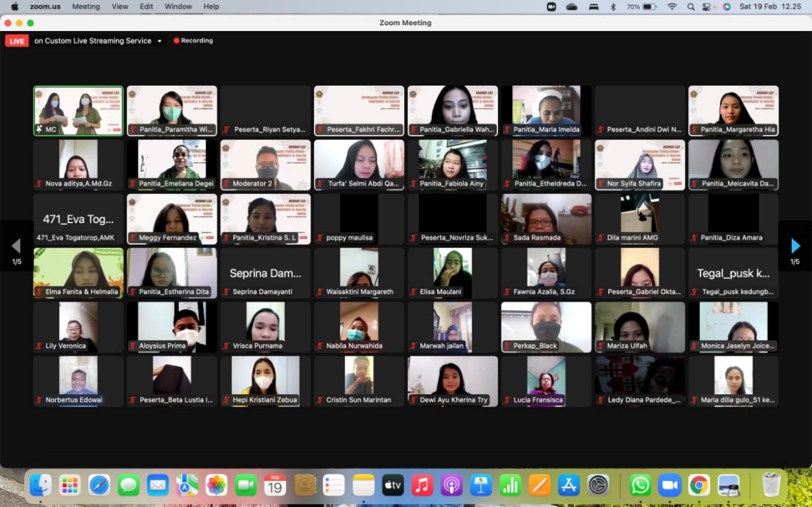This screenshot has width=812, height=507.
Task: Open the Apple menu
Action: [x=14, y=6]
